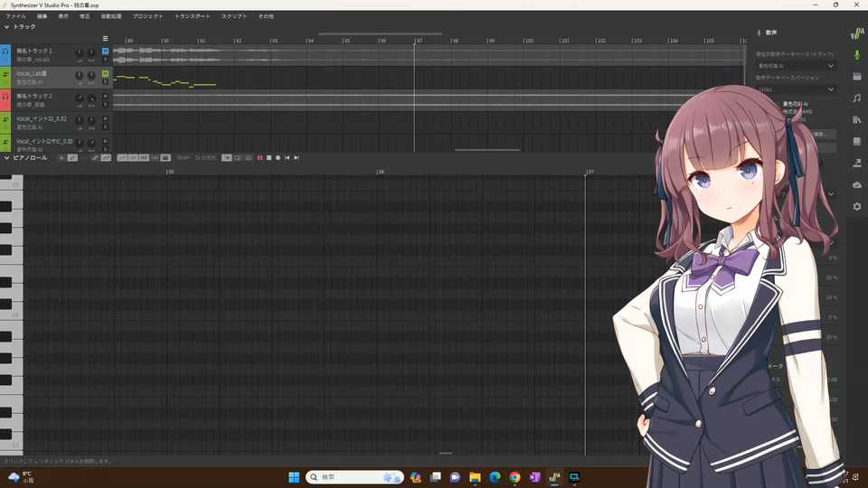Solo the Vocal_Lab track
868x488 pixels.
point(105,82)
